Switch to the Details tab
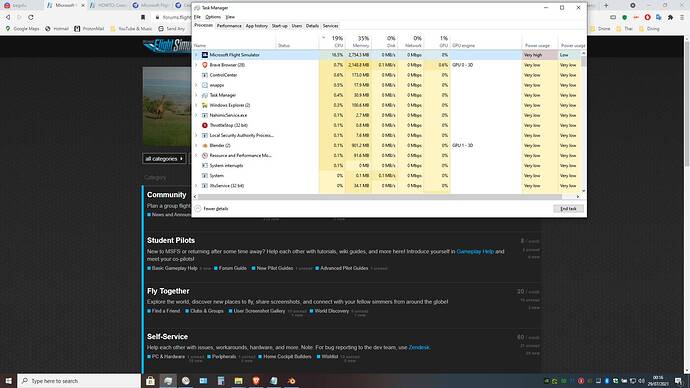Image resolution: width=690 pixels, height=388 pixels. click(x=312, y=26)
